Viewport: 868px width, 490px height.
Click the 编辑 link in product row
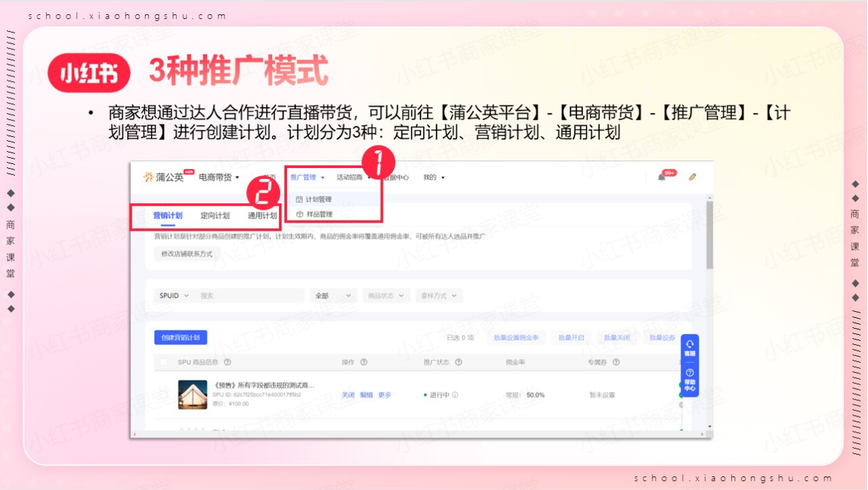click(366, 395)
